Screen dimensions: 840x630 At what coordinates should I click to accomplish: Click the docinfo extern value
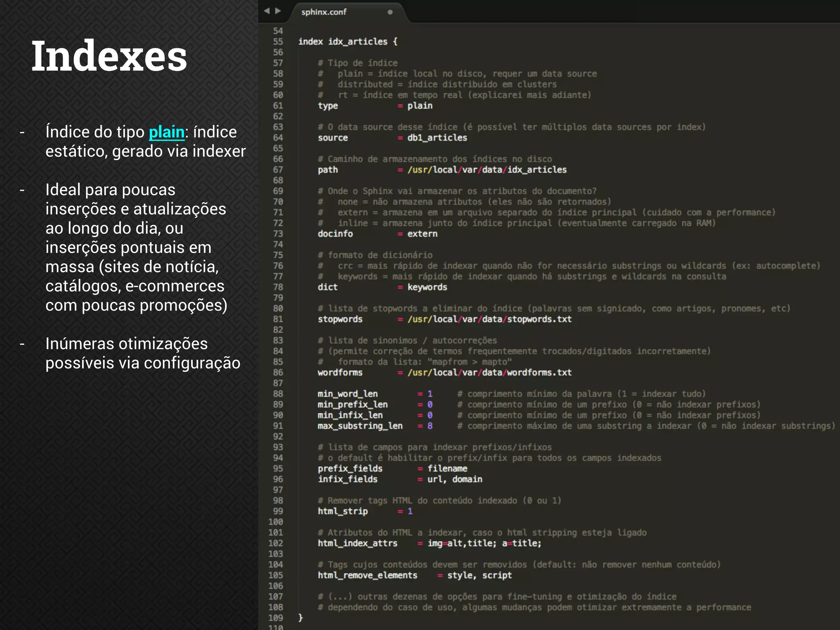pos(422,234)
